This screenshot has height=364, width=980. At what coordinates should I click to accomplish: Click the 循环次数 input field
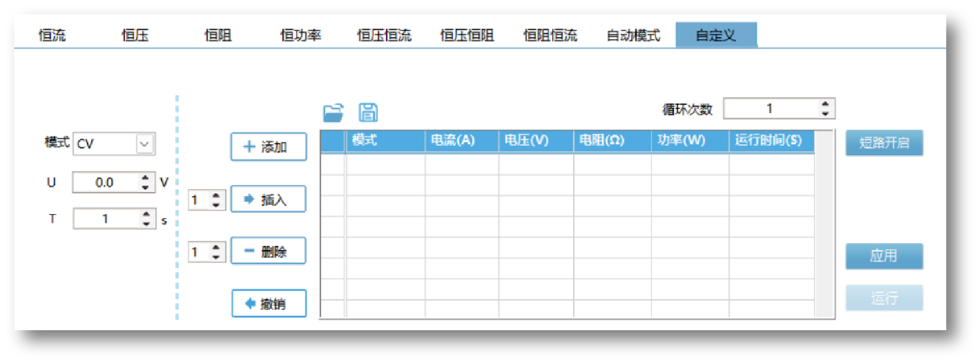(x=770, y=108)
